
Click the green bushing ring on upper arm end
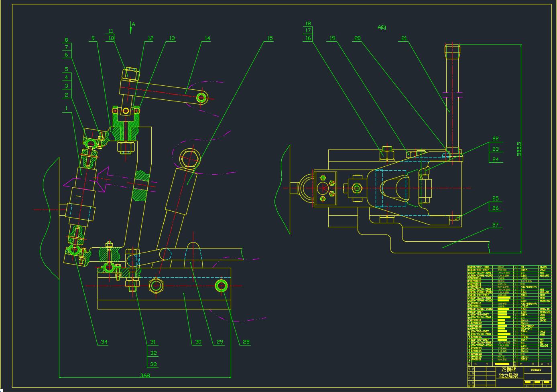[x=202, y=97]
